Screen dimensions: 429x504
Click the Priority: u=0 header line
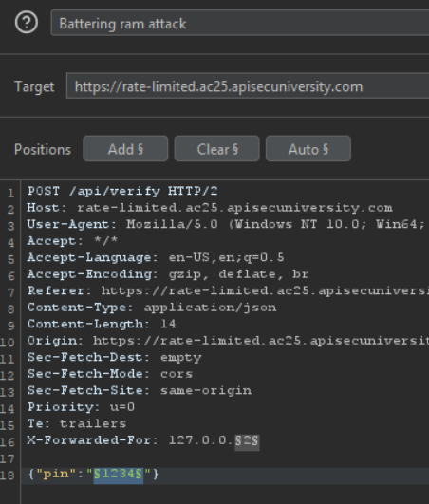pyautogui.click(x=81, y=407)
